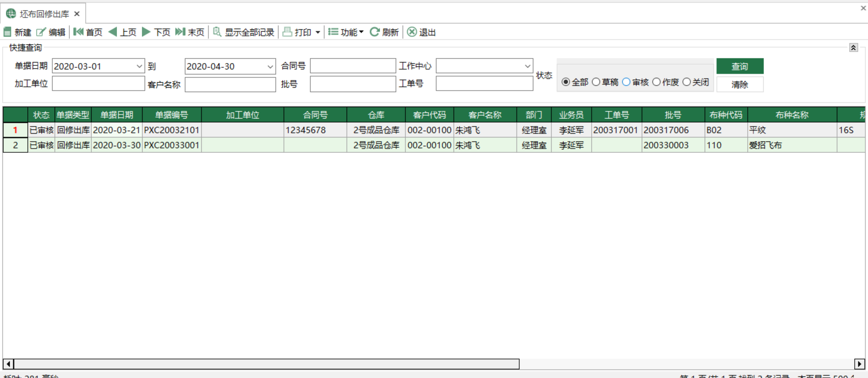The image size is (868, 378).
Task: Click date cell 2020-03-21
Action: (117, 130)
